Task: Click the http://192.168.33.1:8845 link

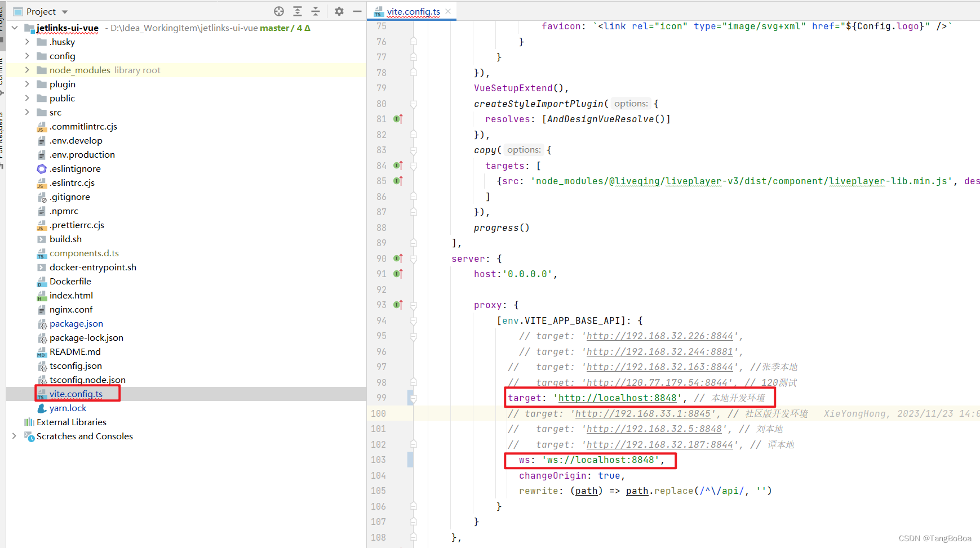Action: (643, 413)
